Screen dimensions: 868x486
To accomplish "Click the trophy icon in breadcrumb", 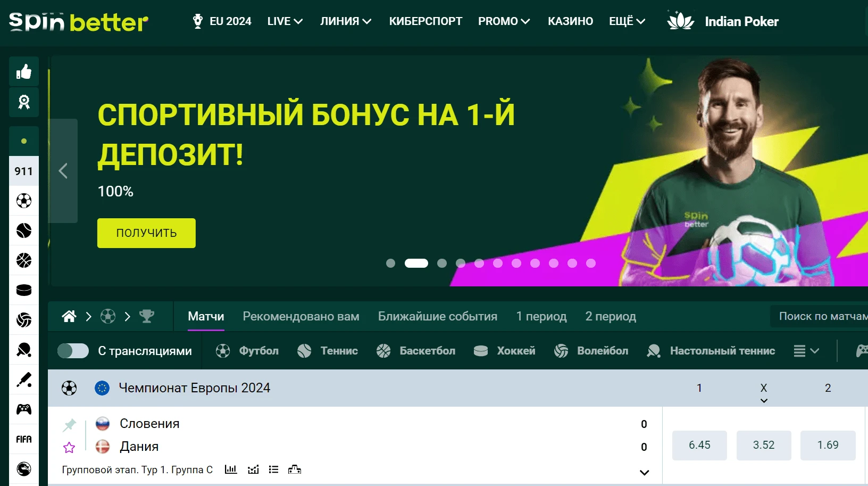I will pyautogui.click(x=147, y=317).
